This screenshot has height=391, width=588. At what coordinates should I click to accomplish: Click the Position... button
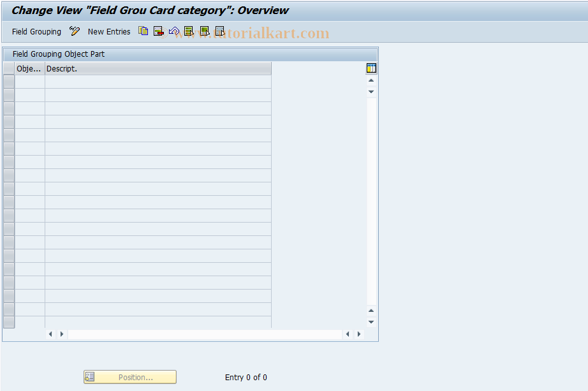click(x=129, y=377)
